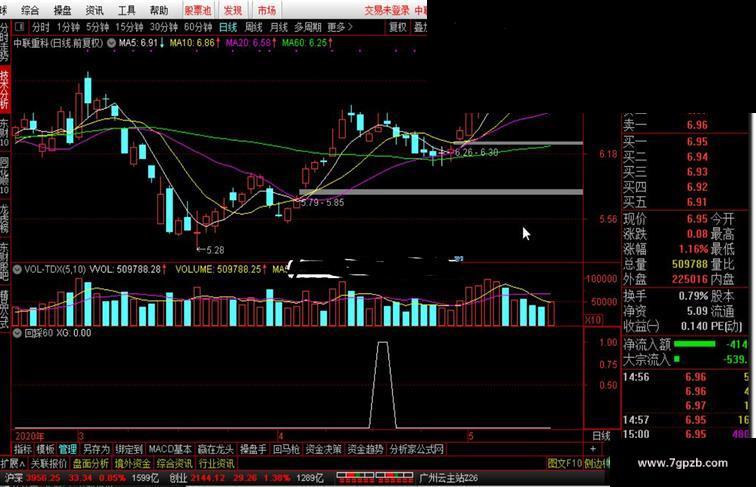The image size is (756, 487).
Task: Toggle the panel layout icon before 分时
Action: pos(19,27)
